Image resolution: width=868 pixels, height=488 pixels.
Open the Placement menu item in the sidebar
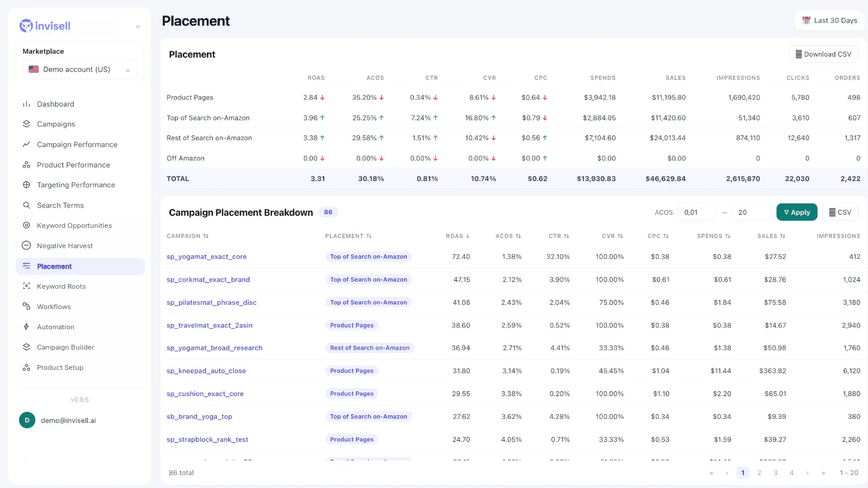(x=80, y=266)
